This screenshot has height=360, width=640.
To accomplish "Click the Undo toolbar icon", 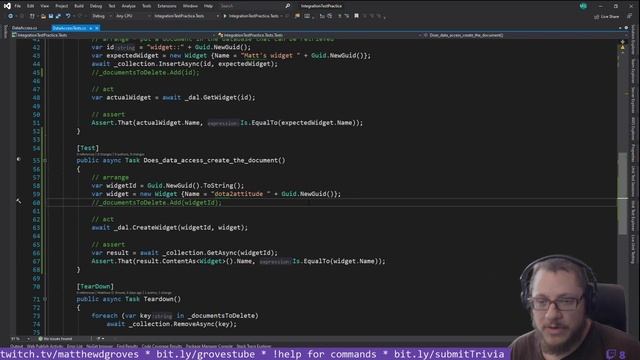I will (68, 16).
